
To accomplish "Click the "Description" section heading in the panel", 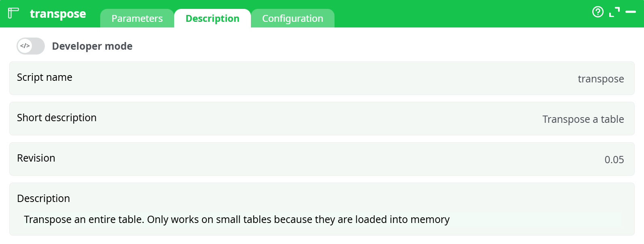I will [43, 199].
